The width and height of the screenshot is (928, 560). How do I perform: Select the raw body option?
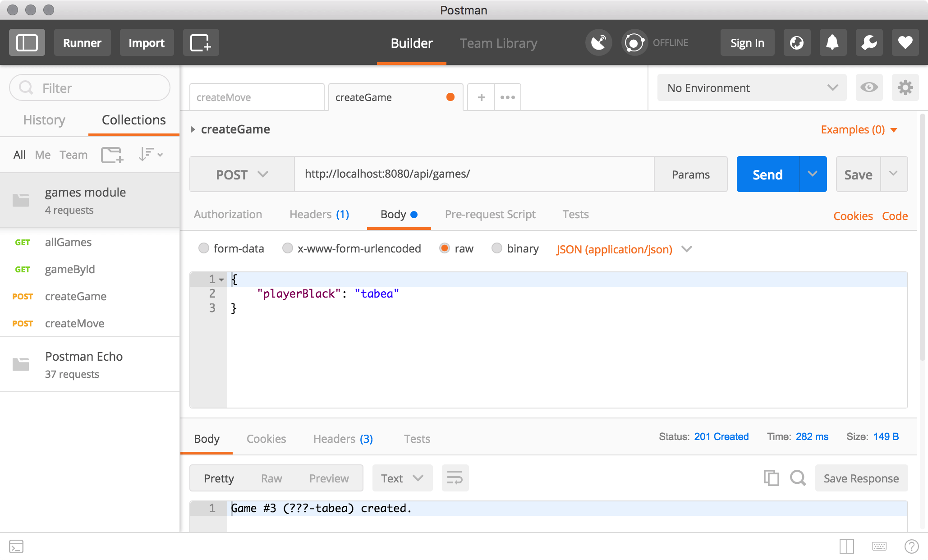445,248
